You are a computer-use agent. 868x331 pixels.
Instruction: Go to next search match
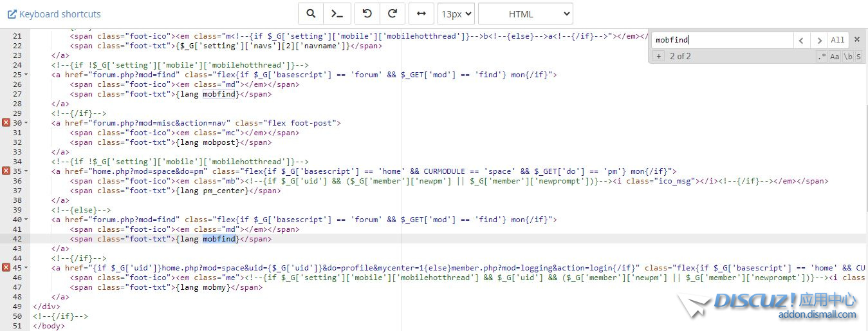pyautogui.click(x=818, y=40)
